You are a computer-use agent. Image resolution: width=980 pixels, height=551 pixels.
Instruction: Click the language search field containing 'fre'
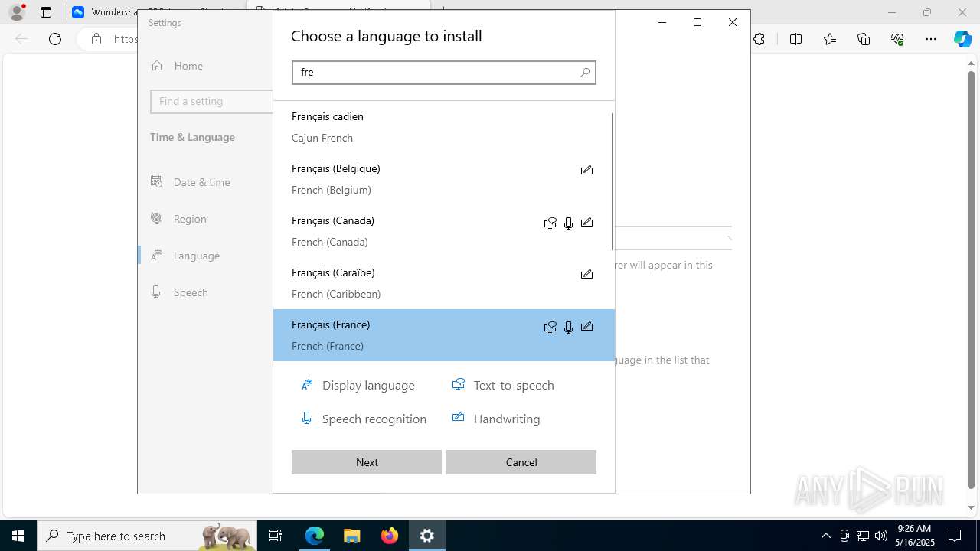(x=444, y=73)
